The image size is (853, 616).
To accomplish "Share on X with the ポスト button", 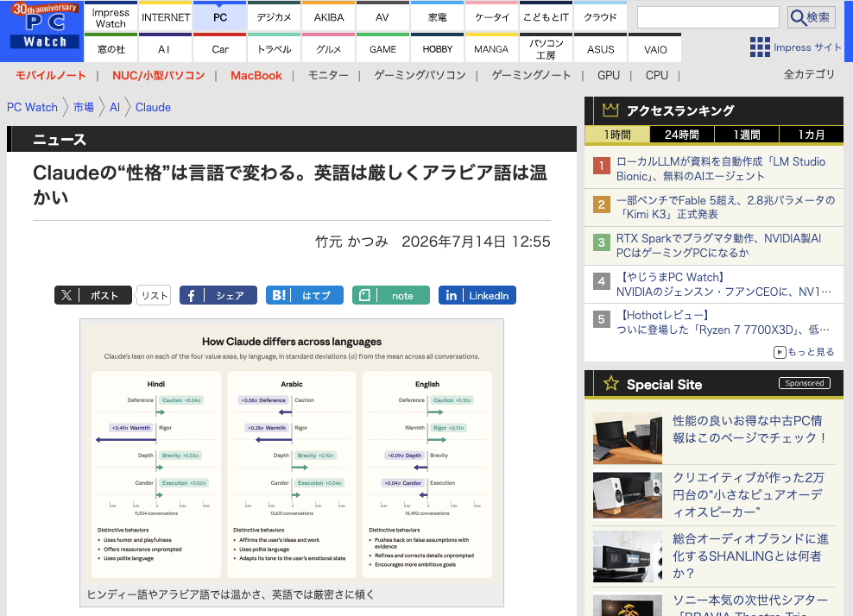I will point(93,295).
